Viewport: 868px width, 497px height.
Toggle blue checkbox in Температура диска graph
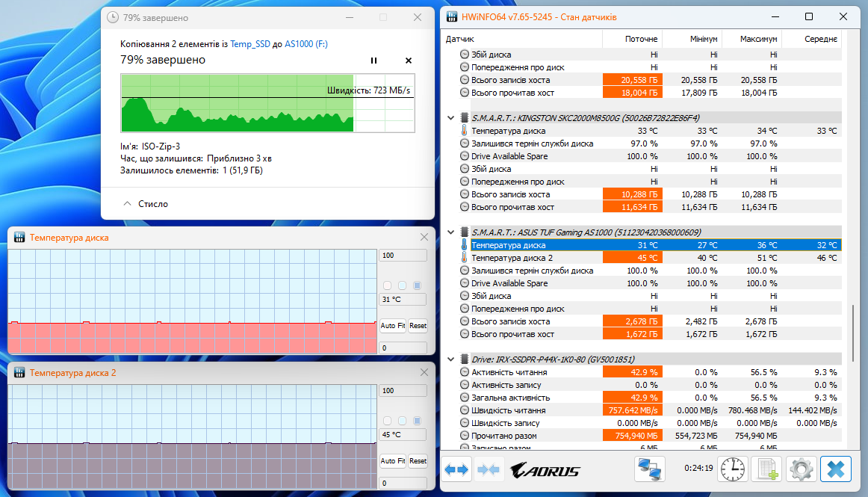pyautogui.click(x=418, y=285)
